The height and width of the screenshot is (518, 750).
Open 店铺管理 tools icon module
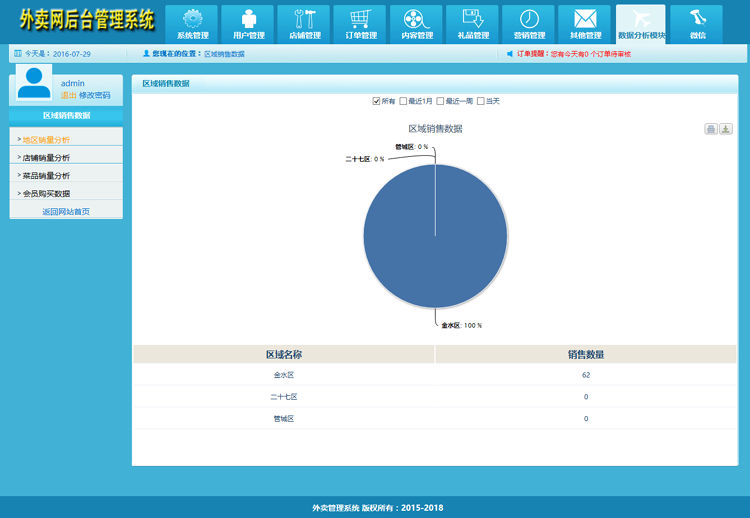click(x=305, y=24)
